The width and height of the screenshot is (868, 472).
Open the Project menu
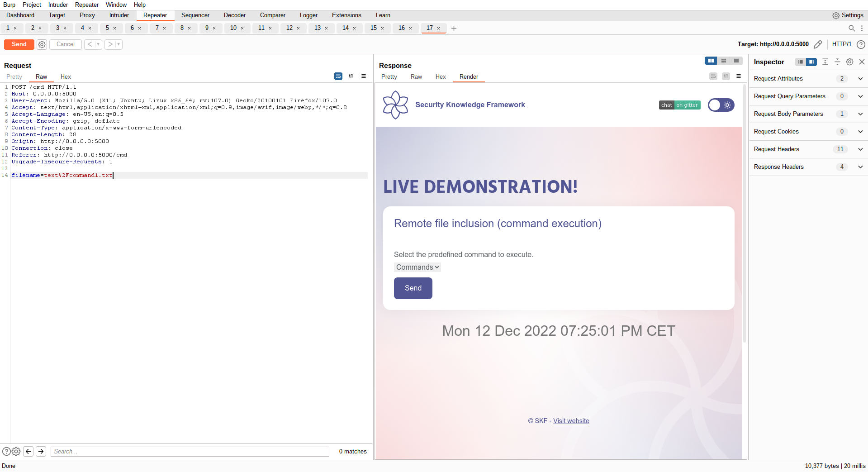[x=32, y=5]
